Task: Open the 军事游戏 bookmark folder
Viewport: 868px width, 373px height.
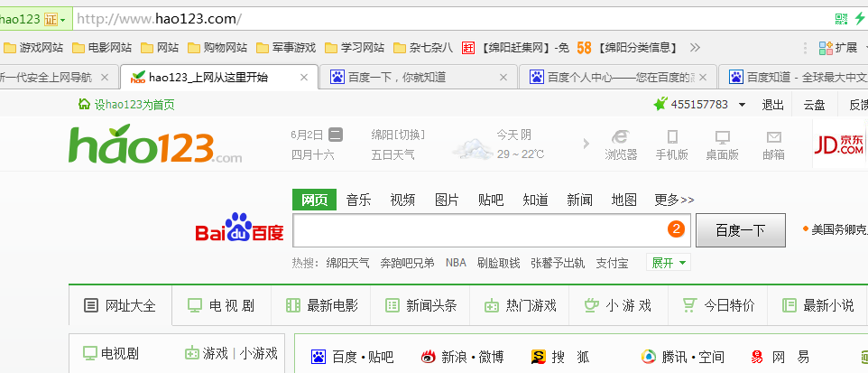Action: click(286, 48)
